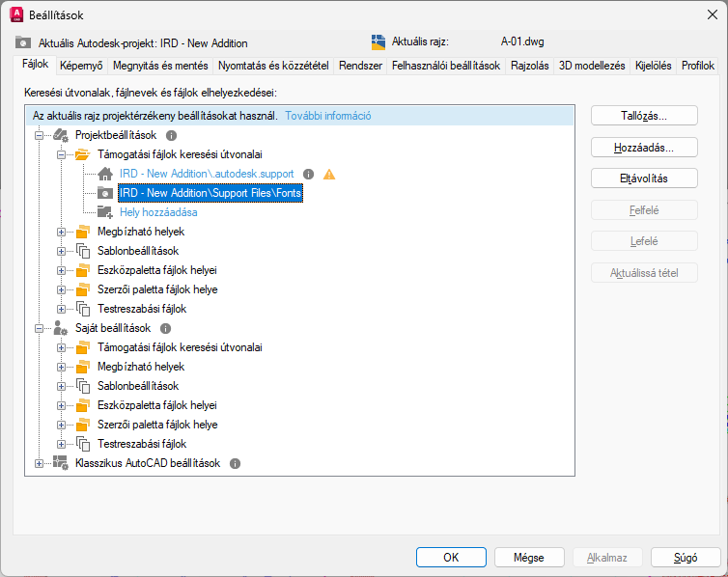The image size is (728, 577).
Task: Click folder icon of project Eszközpaletta fájlok helyei
Action: 83,270
